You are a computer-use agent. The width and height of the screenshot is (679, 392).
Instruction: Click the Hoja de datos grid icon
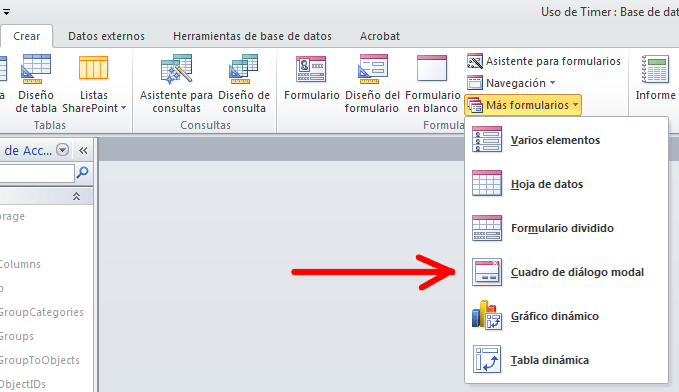[x=487, y=183]
